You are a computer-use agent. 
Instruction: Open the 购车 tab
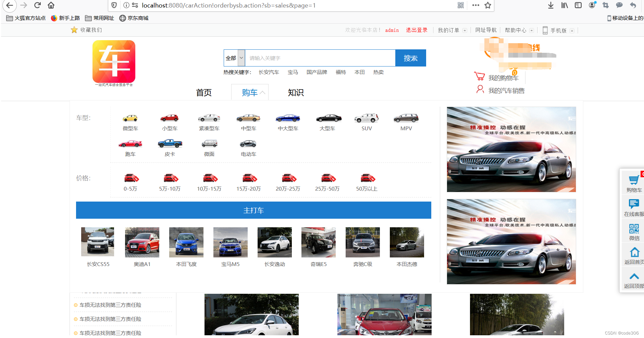click(250, 93)
